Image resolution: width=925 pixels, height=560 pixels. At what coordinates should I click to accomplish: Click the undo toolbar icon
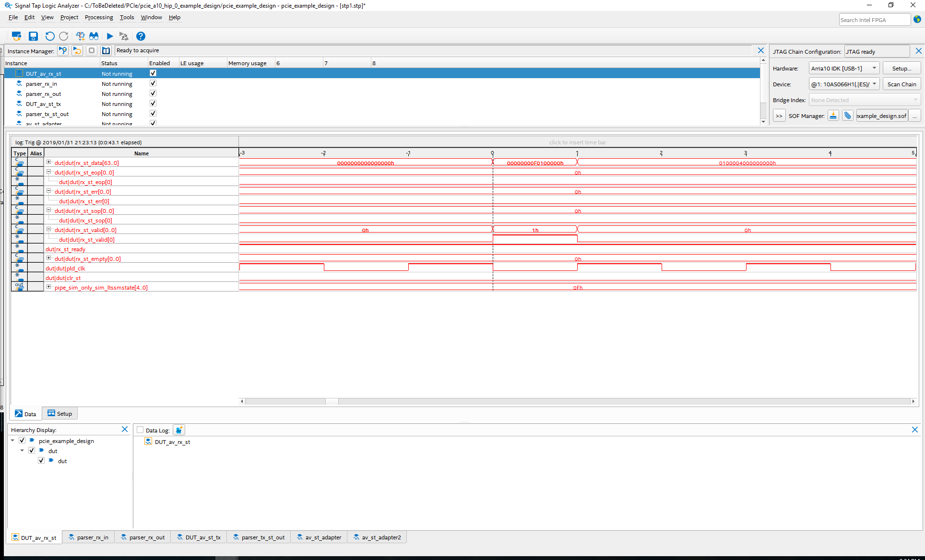49,36
